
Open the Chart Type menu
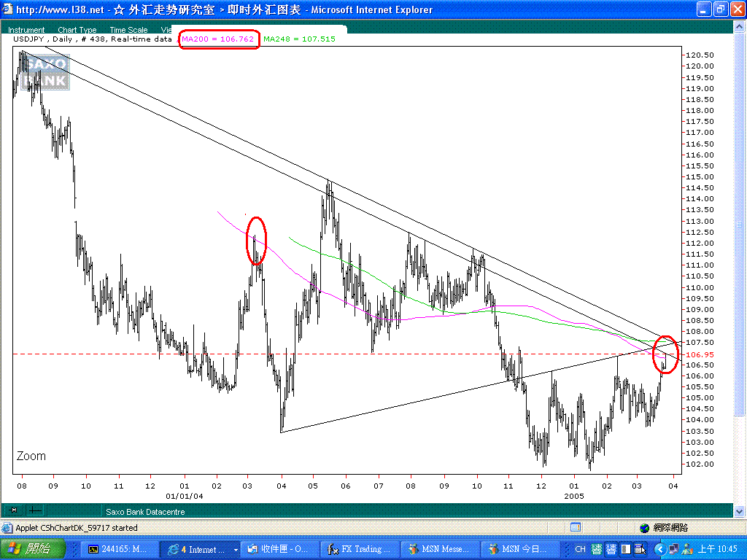[77, 29]
